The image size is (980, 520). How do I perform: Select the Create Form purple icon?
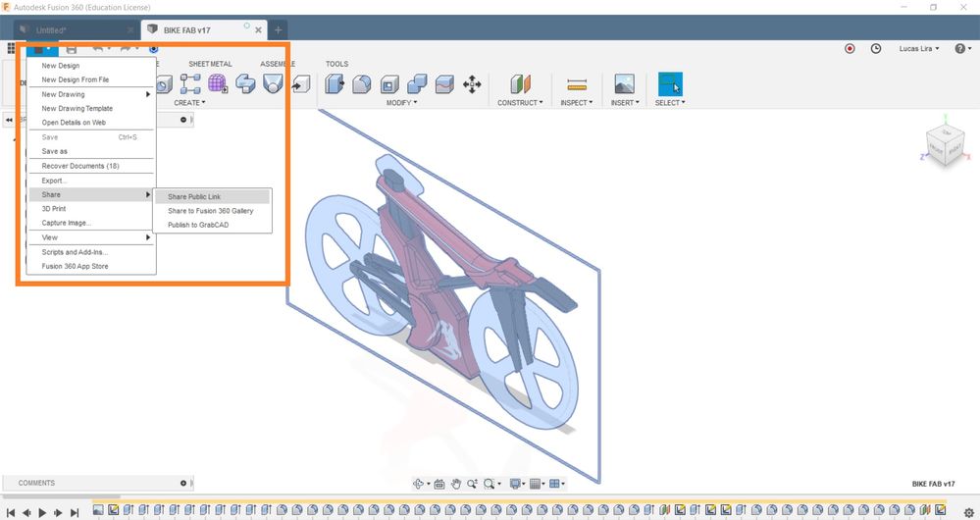[218, 83]
